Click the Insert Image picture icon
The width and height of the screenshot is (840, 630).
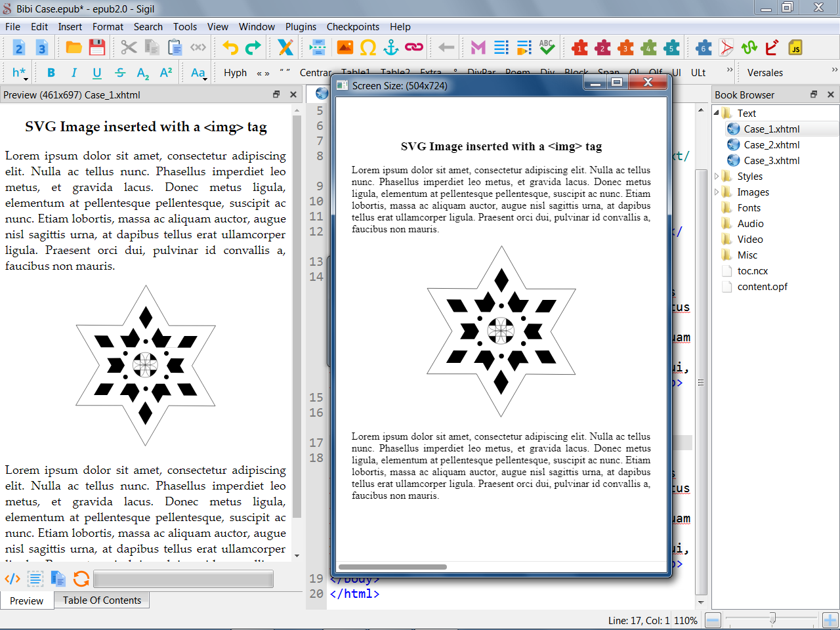pos(345,47)
